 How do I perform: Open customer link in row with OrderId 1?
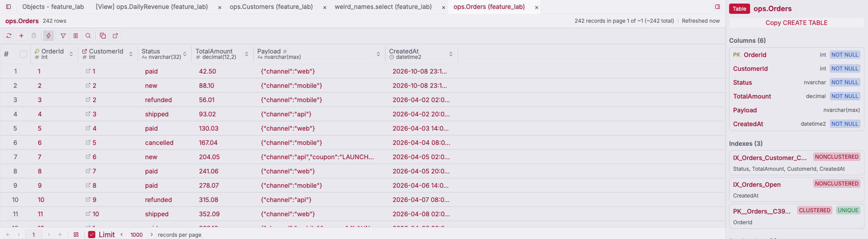88,71
